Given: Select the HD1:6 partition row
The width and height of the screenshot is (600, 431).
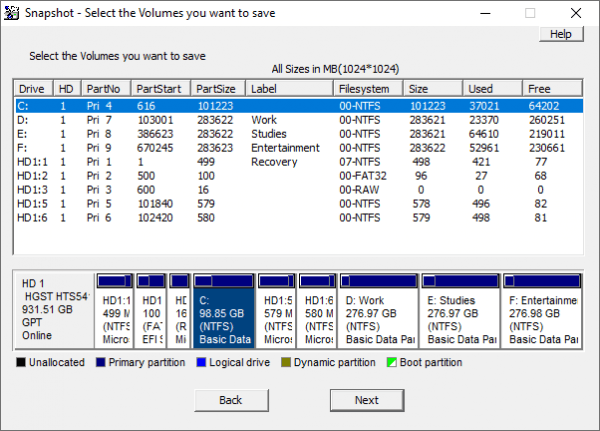Looking at the screenshot, I should [299, 218].
